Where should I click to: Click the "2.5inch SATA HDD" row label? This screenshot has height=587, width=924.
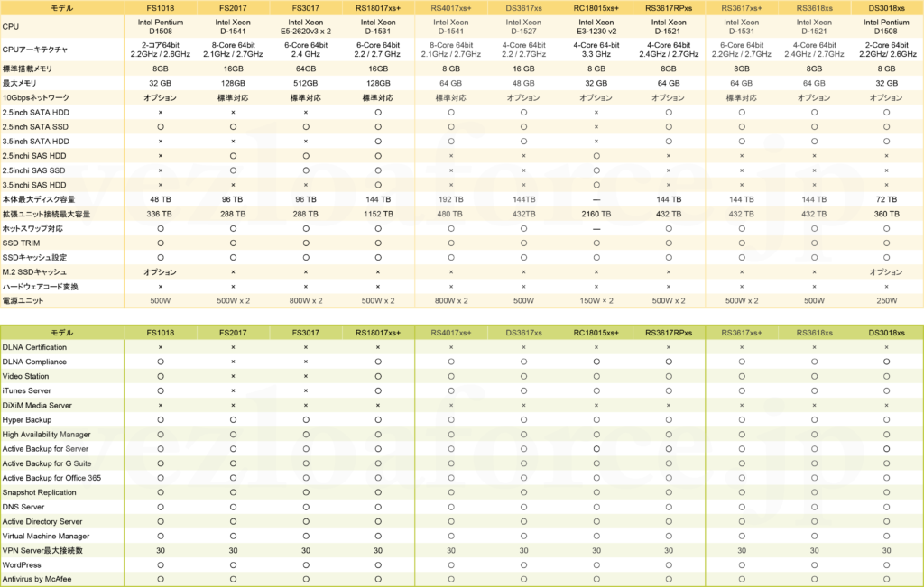click(35, 113)
